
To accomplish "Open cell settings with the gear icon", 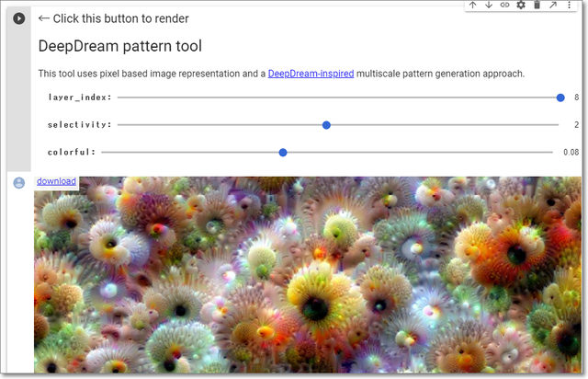I will tap(521, 6).
